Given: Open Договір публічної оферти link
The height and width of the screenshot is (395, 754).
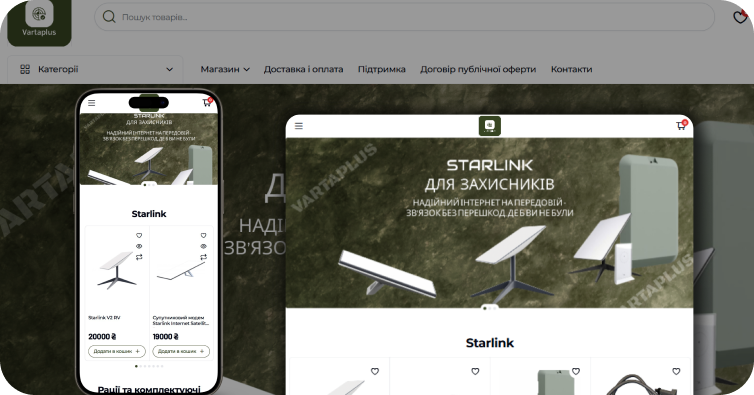Looking at the screenshot, I should coord(478,69).
